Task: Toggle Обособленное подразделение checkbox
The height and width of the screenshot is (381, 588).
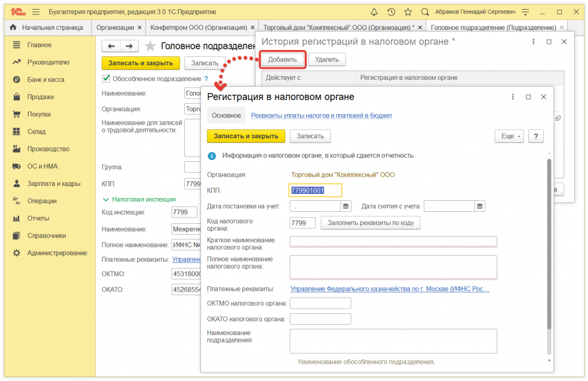Action: pyautogui.click(x=106, y=79)
